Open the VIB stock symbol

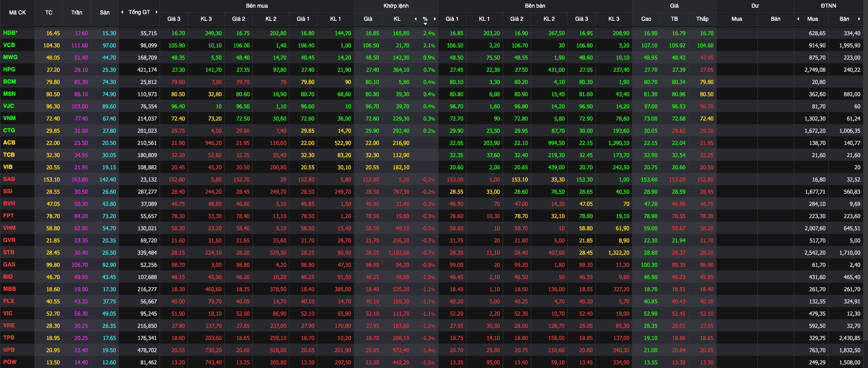8,167
